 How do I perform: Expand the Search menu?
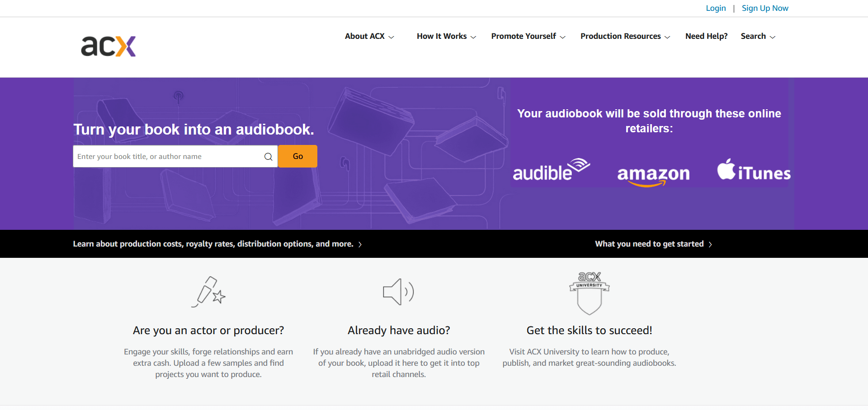(758, 36)
